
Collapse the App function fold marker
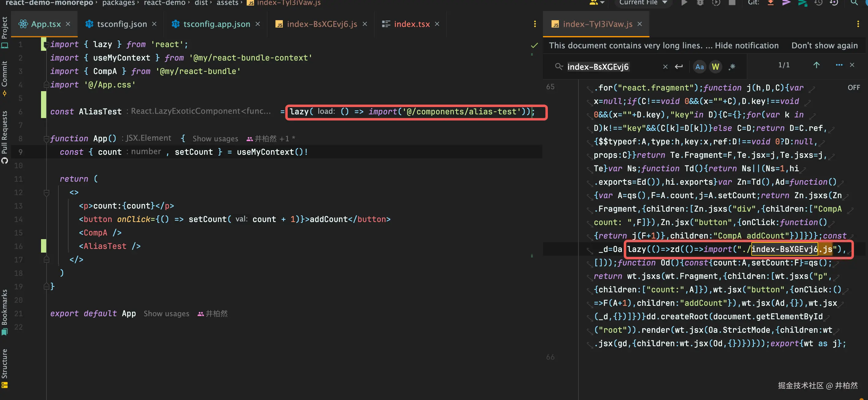pos(47,139)
